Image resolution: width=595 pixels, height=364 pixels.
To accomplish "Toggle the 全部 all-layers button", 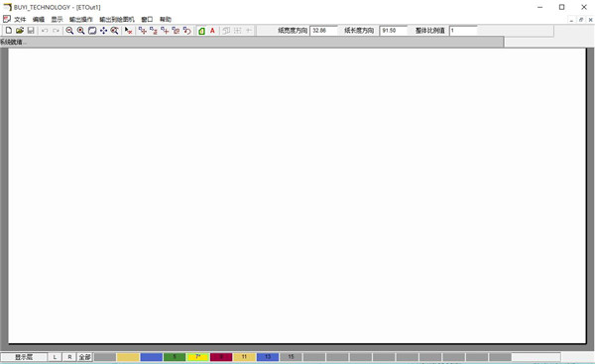I will tap(84, 357).
